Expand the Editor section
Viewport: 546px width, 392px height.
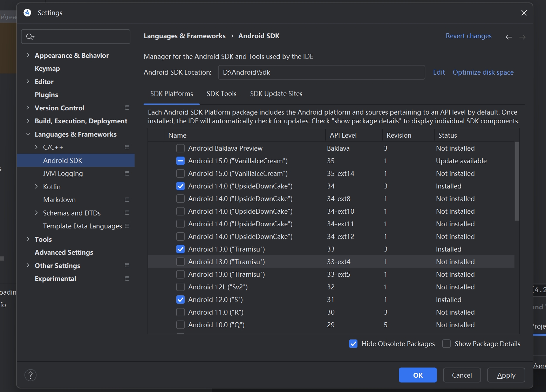28,81
